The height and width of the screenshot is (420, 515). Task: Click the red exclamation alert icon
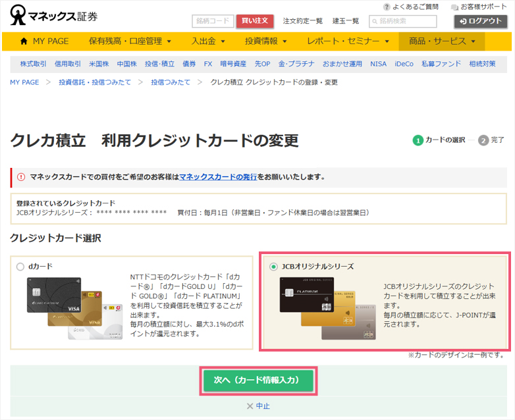[21, 177]
